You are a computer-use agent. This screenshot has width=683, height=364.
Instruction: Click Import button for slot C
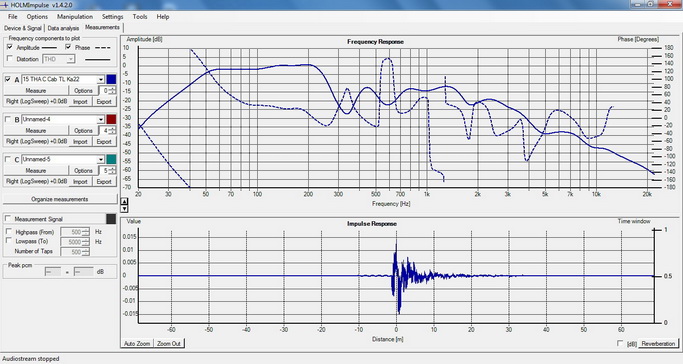[80, 182]
